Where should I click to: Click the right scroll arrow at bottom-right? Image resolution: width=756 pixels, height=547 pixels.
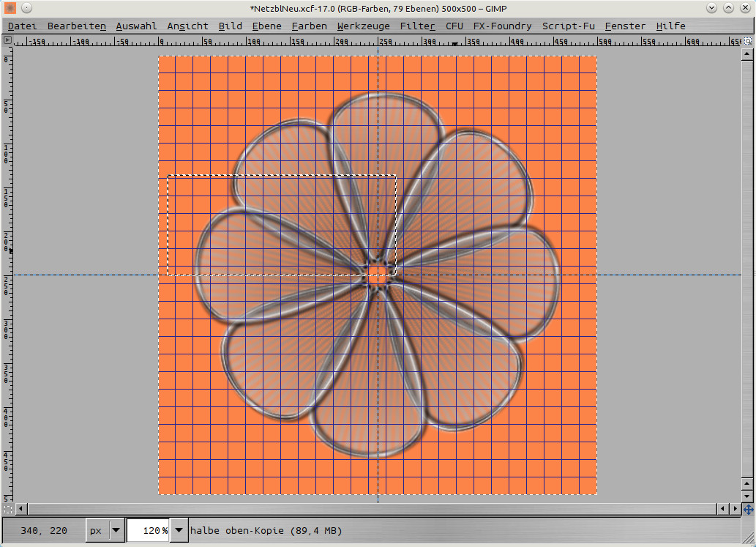point(735,508)
